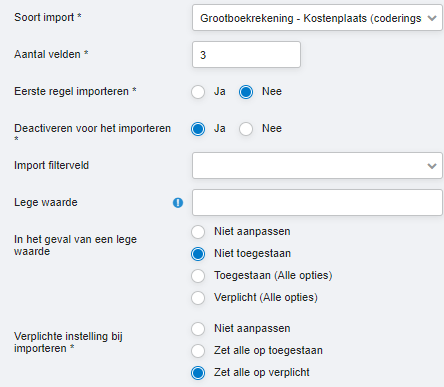Click the chevron arrow in Import filterveld field

tap(432, 166)
